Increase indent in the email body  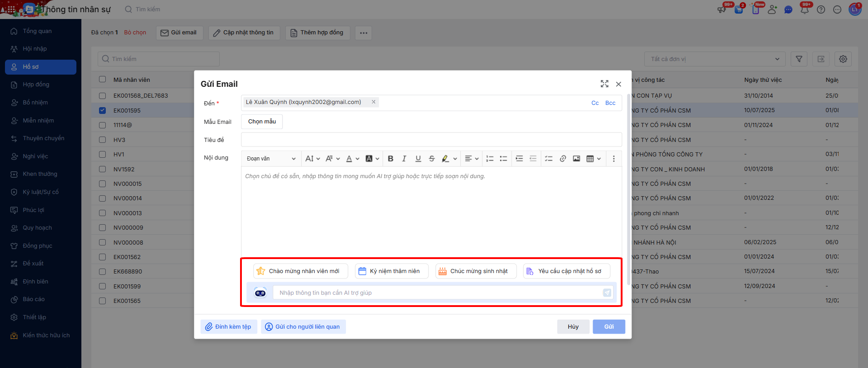pos(519,159)
